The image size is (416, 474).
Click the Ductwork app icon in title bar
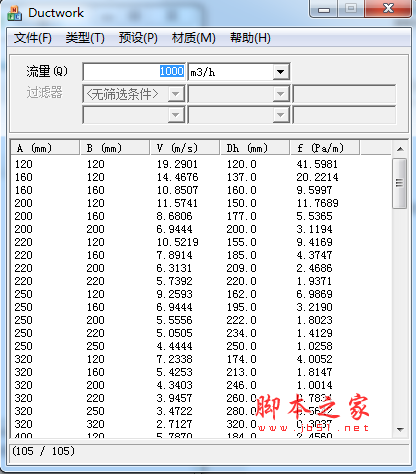(x=14, y=13)
